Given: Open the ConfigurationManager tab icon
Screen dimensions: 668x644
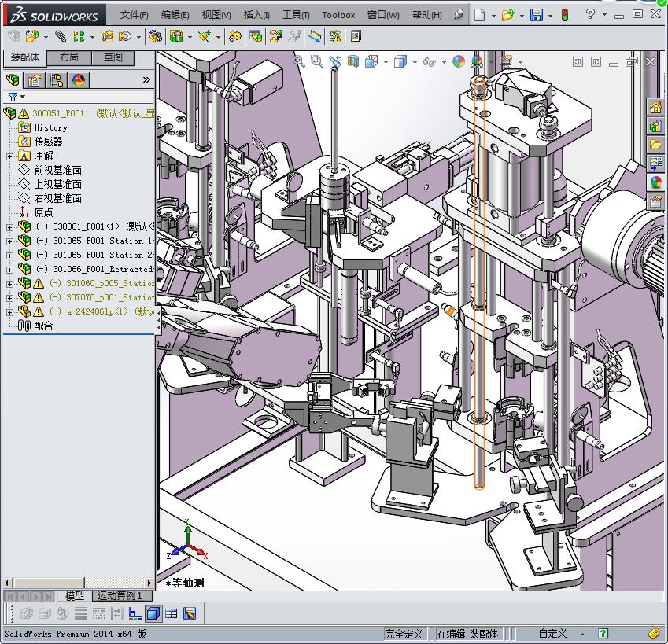Looking at the screenshot, I should (x=56, y=80).
